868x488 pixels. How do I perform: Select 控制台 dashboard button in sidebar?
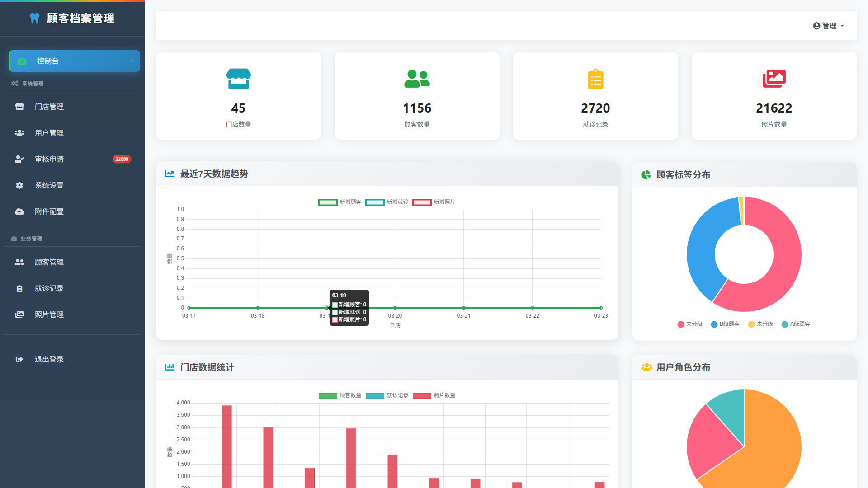[x=75, y=61]
